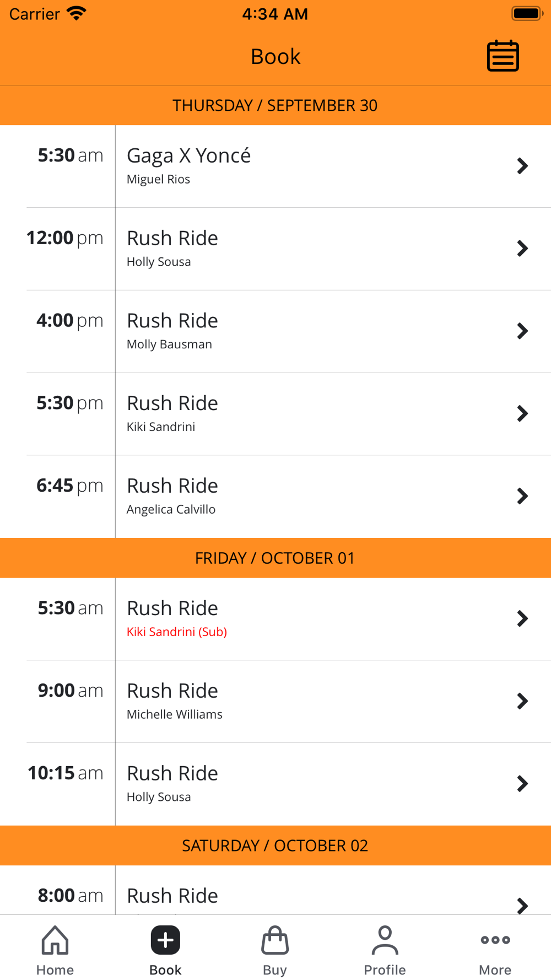Tap the More three-dots icon

coord(495,940)
